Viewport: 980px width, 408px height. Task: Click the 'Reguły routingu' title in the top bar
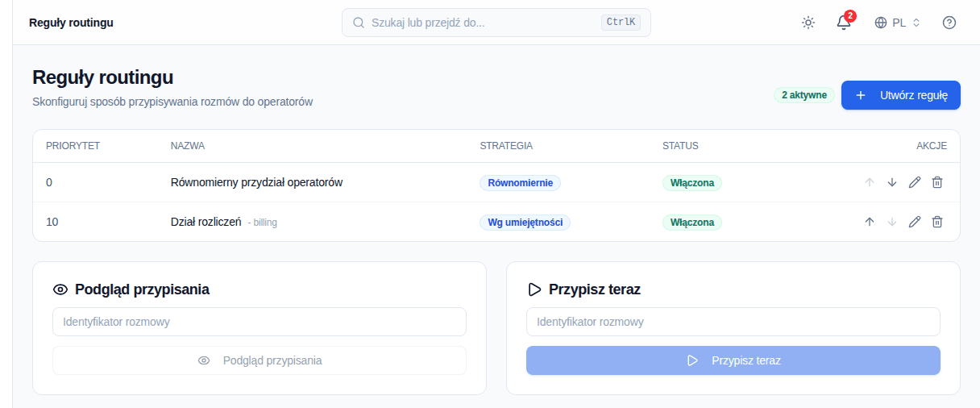(x=71, y=23)
